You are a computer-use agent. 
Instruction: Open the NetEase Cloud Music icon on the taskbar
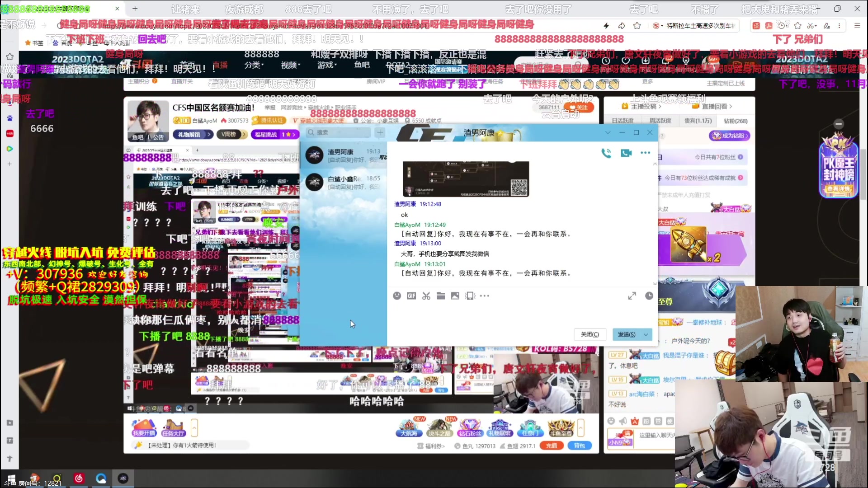[x=79, y=478]
